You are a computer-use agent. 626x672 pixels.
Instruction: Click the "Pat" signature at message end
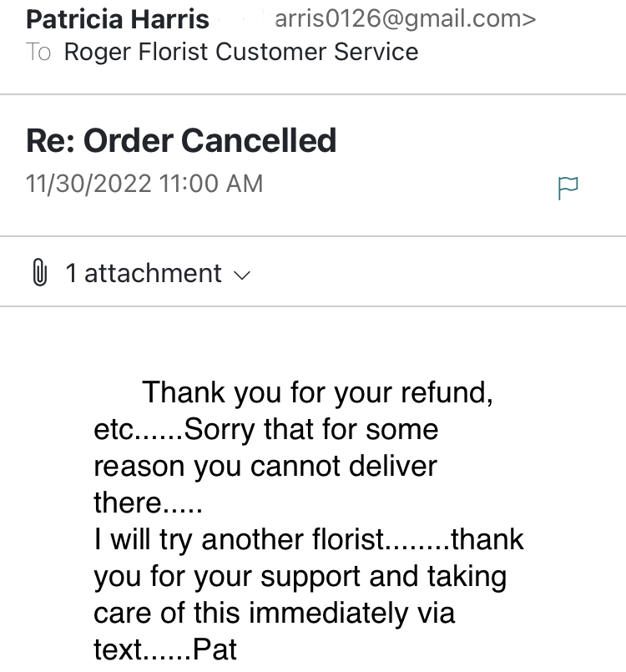click(215, 649)
